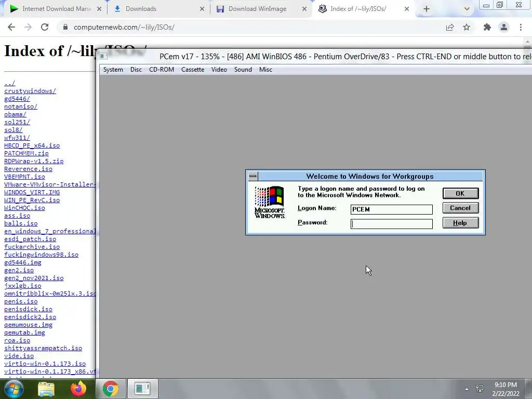Screen dimensions: 532x399
Task: Open the sol251/ folder link
Action: tap(17, 122)
